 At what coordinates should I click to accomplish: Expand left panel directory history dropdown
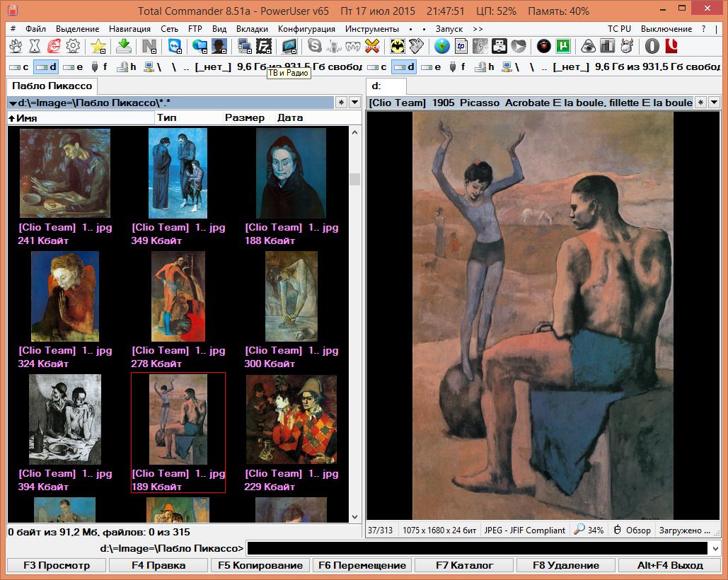tap(354, 103)
